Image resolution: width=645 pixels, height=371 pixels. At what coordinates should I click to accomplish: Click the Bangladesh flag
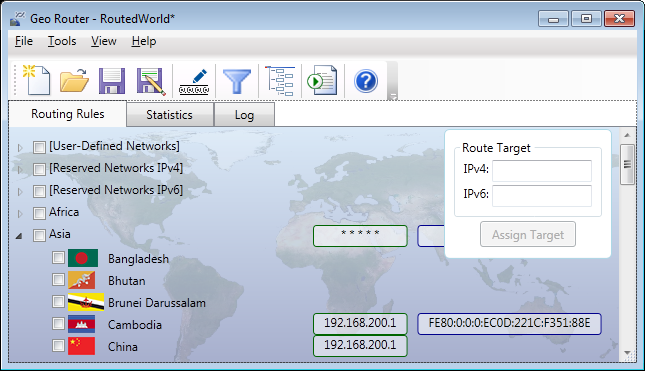click(x=83, y=258)
